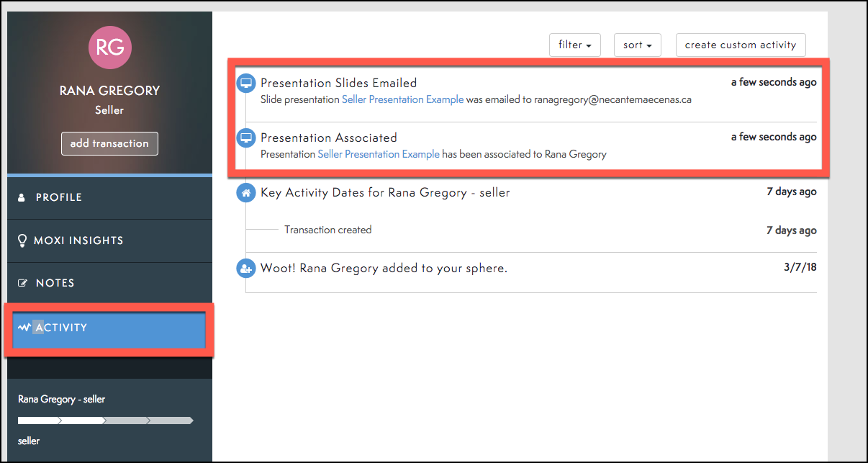Viewport: 868px width, 463px height.
Task: Click create custom activity button
Action: tap(740, 45)
